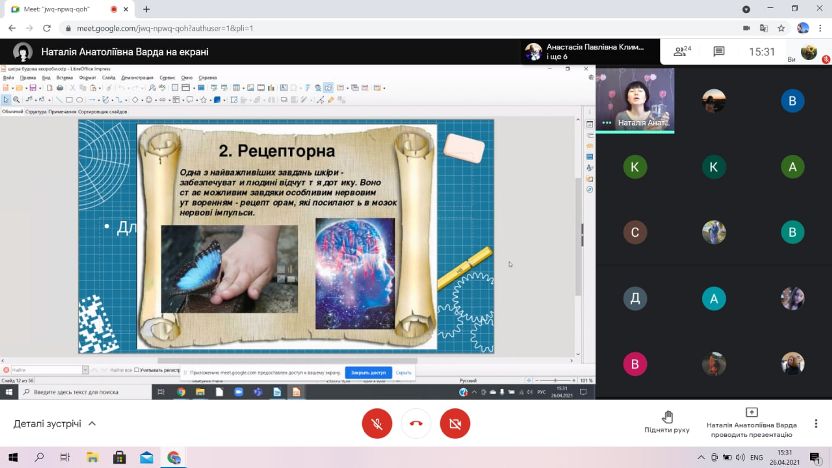The height and width of the screenshot is (468, 832).
Task: Unmute the microphone in Meet
Action: pos(377,423)
